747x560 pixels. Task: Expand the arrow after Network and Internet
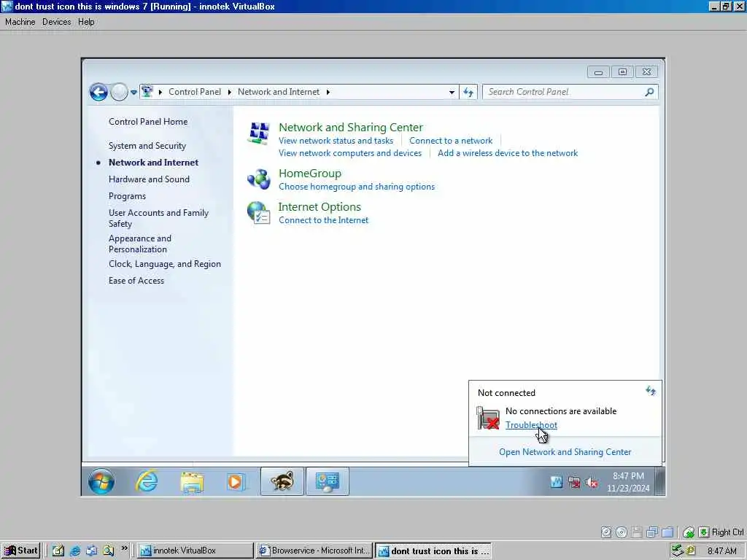(328, 92)
